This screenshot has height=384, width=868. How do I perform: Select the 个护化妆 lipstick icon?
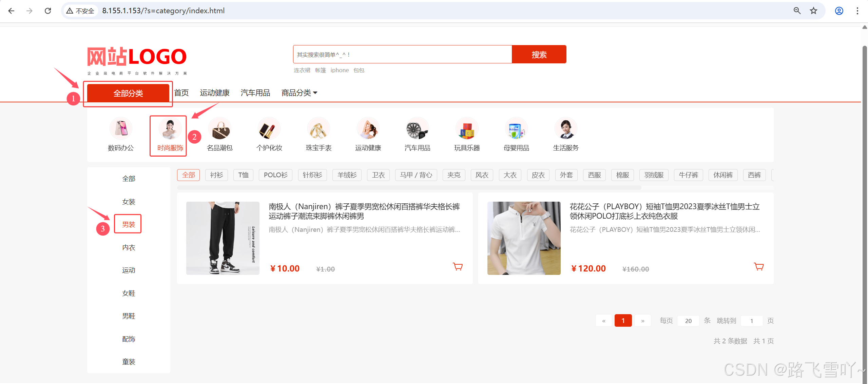tap(269, 128)
